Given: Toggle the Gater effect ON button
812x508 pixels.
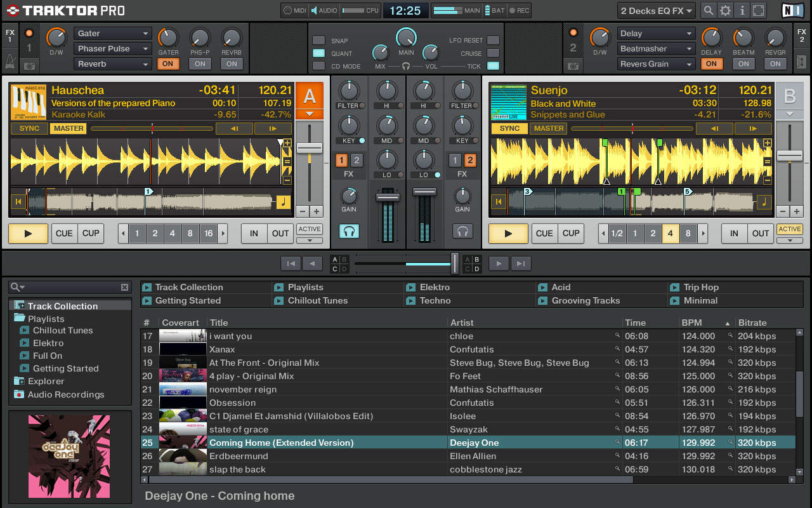Looking at the screenshot, I should click(x=168, y=63).
